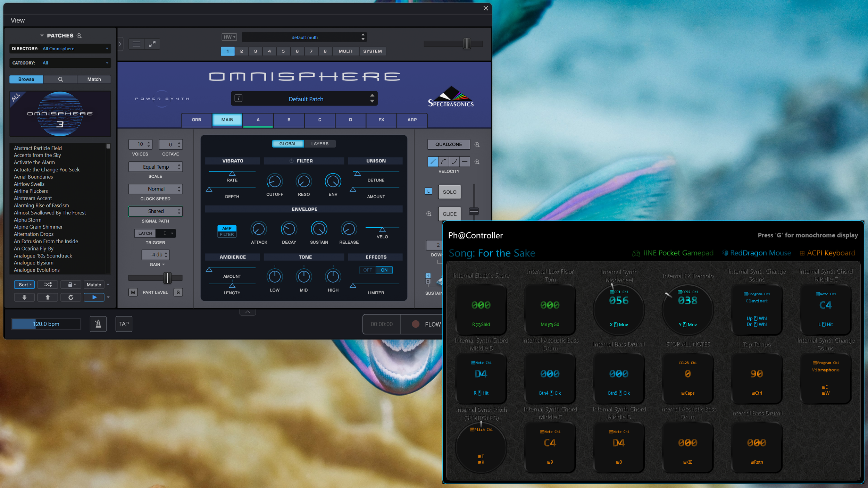Click the Mutate button
Screen dimensions: 868x488
click(94, 285)
